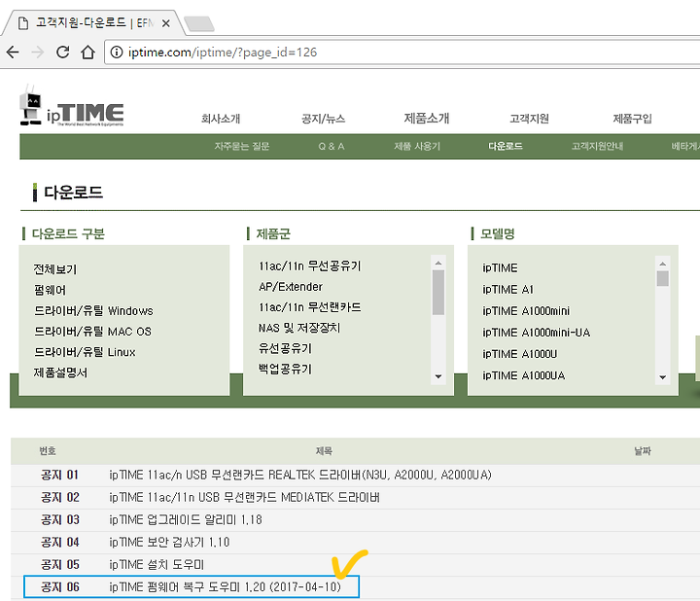The width and height of the screenshot is (700, 601).
Task: Select ipTIME A1000mini-UA model
Action: [x=536, y=333]
